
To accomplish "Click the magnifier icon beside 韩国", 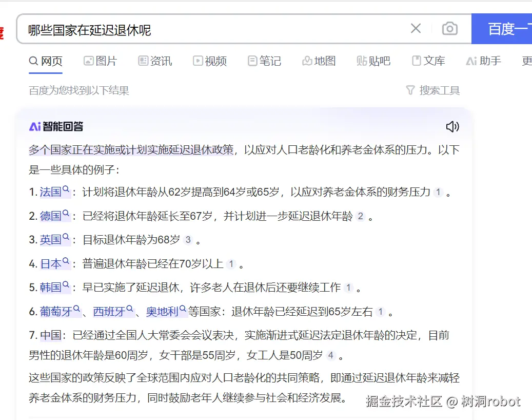I will pyautogui.click(x=67, y=284).
